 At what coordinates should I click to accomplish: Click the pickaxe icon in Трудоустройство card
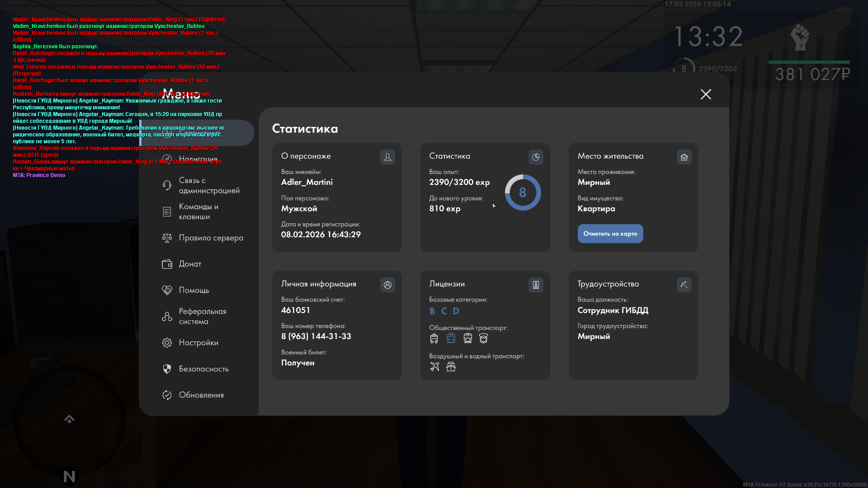pyautogui.click(x=684, y=285)
